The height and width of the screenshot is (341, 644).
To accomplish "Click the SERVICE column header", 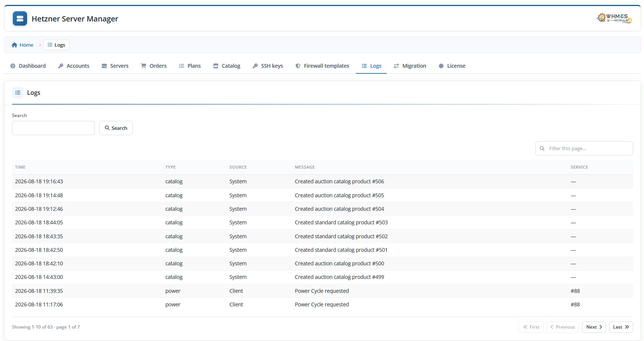I will (x=579, y=167).
